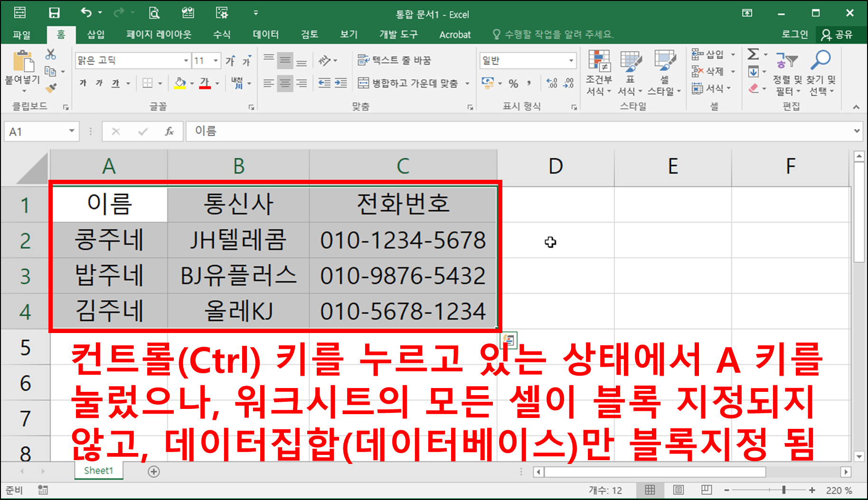
Task: Toggle center horizontal alignment
Action: 285,83
